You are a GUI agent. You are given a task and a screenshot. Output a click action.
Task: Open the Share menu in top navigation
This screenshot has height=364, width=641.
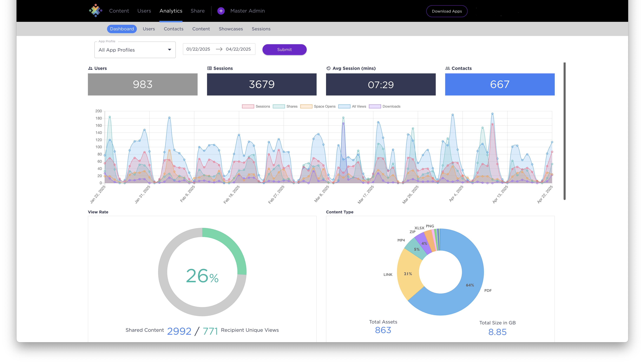point(198,11)
